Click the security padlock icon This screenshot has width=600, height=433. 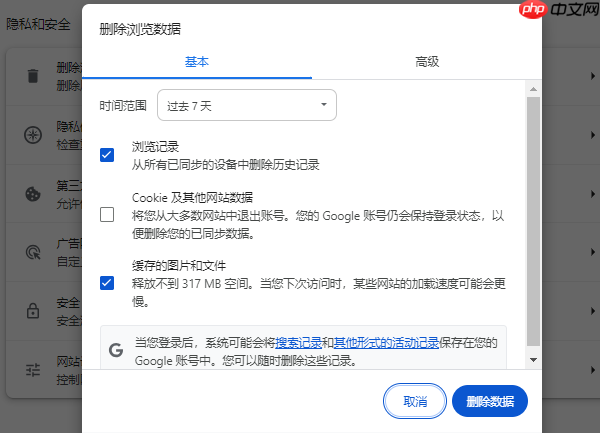[33, 311]
